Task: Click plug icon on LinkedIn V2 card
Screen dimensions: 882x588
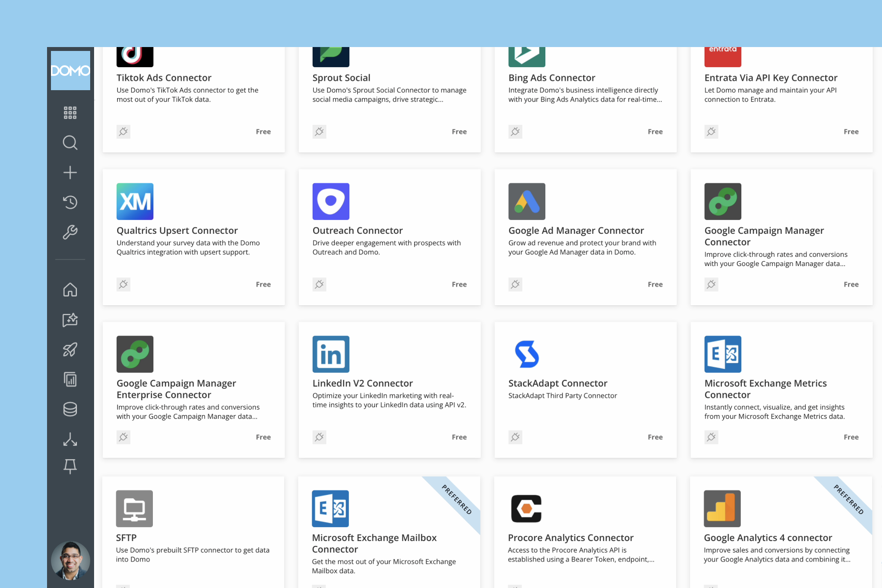Action: point(319,437)
